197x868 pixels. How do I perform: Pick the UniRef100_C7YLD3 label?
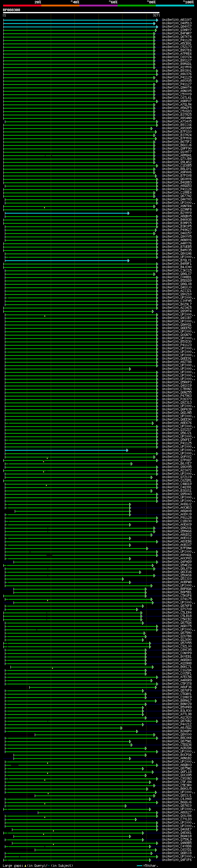[x=177, y=819]
